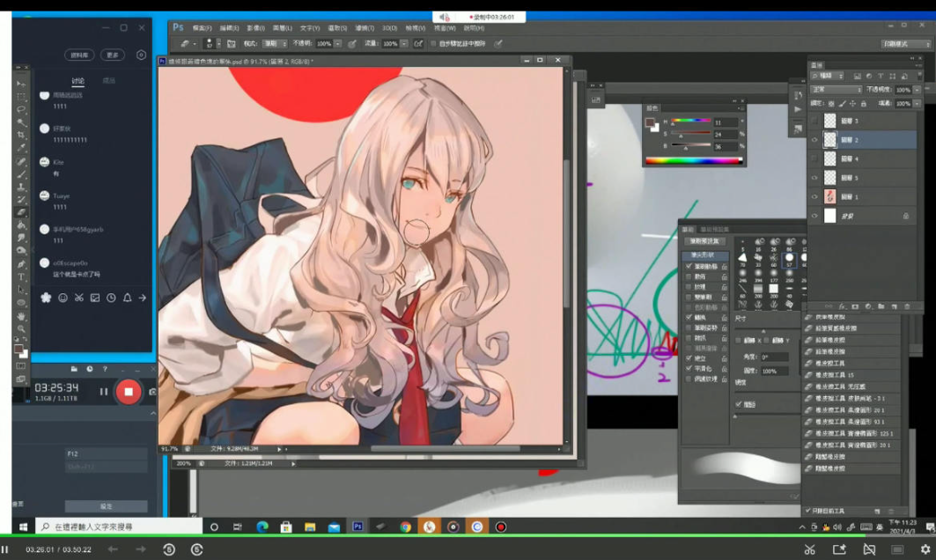The image size is (936, 560).
Task: Select the Lasso tool
Action: (21, 109)
